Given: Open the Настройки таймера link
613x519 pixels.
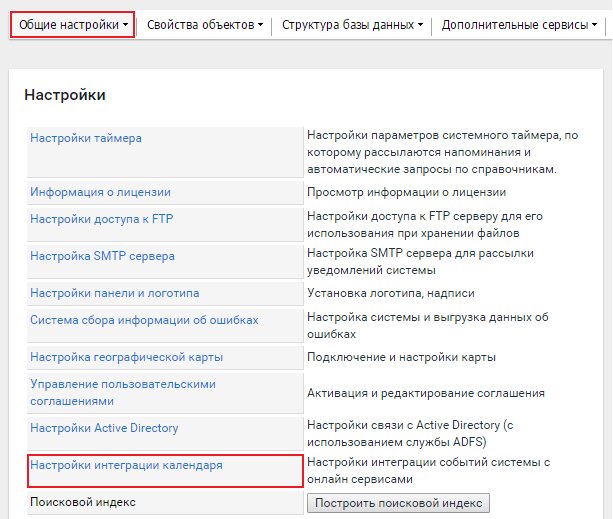Looking at the screenshot, I should tap(86, 138).
